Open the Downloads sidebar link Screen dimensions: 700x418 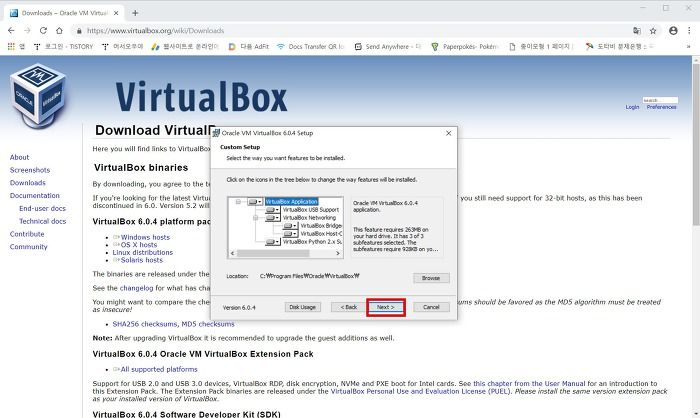pyautogui.click(x=28, y=183)
